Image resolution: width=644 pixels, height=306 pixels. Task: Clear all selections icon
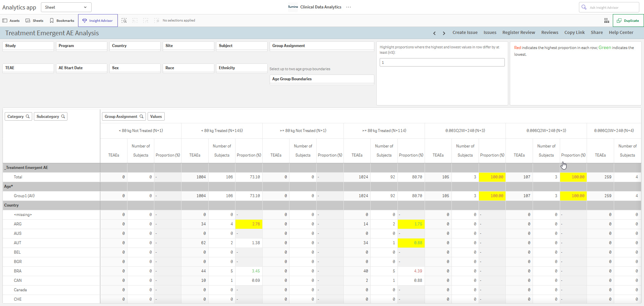pyautogui.click(x=157, y=20)
